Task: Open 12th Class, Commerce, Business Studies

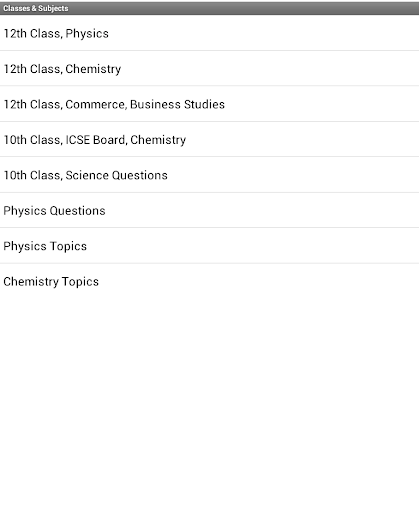Action: click(209, 104)
